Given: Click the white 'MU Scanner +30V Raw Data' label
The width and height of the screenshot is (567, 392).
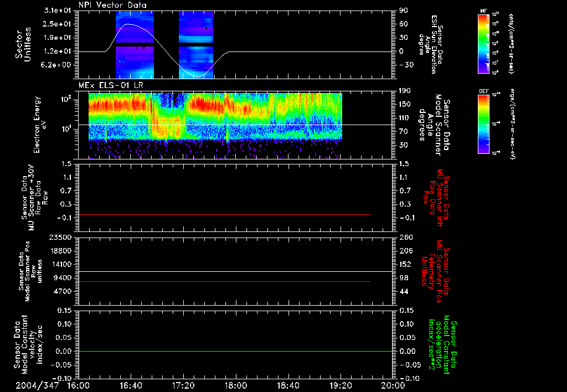Looking at the screenshot, I should (35, 198).
